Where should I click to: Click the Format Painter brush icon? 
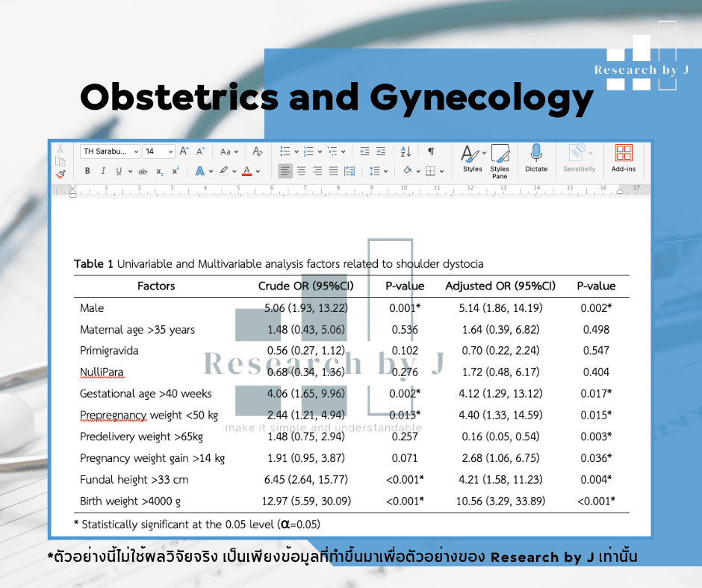tap(60, 175)
